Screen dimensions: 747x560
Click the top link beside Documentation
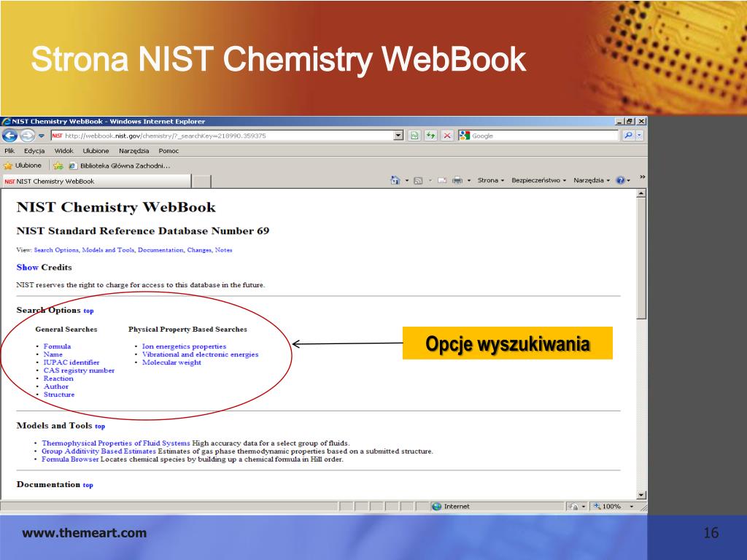88,485
